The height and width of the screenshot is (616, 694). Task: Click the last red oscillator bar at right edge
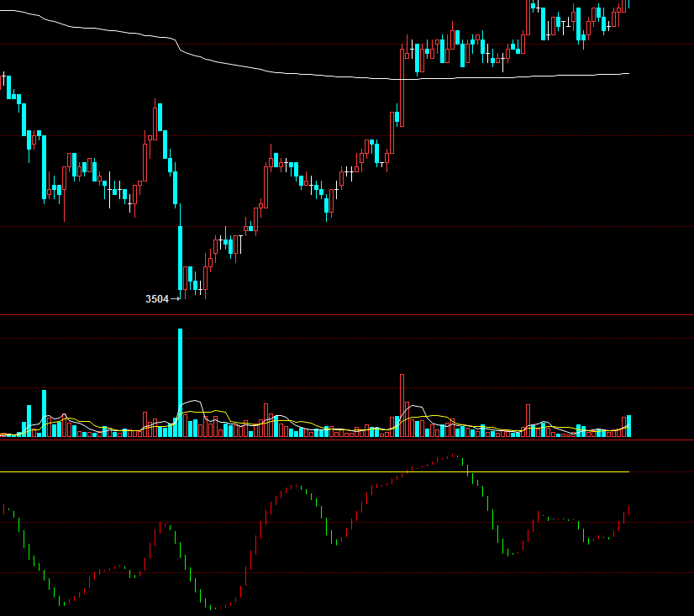point(628,509)
